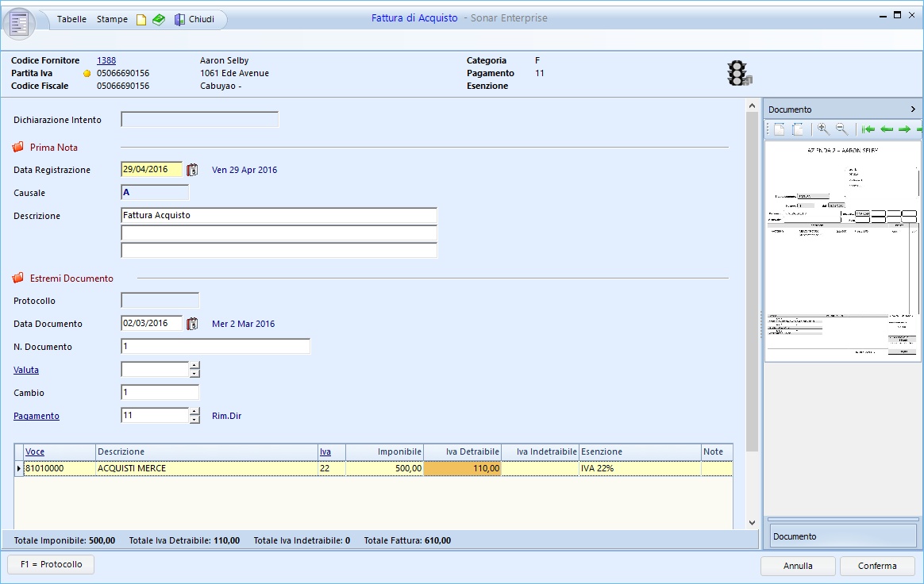
Task: Click the green help book icon
Action: [159, 20]
